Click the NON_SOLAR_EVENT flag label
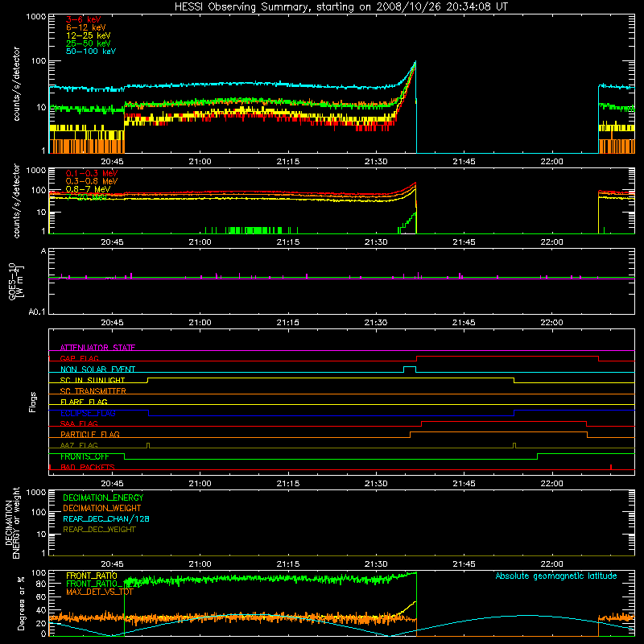 [x=97, y=369]
